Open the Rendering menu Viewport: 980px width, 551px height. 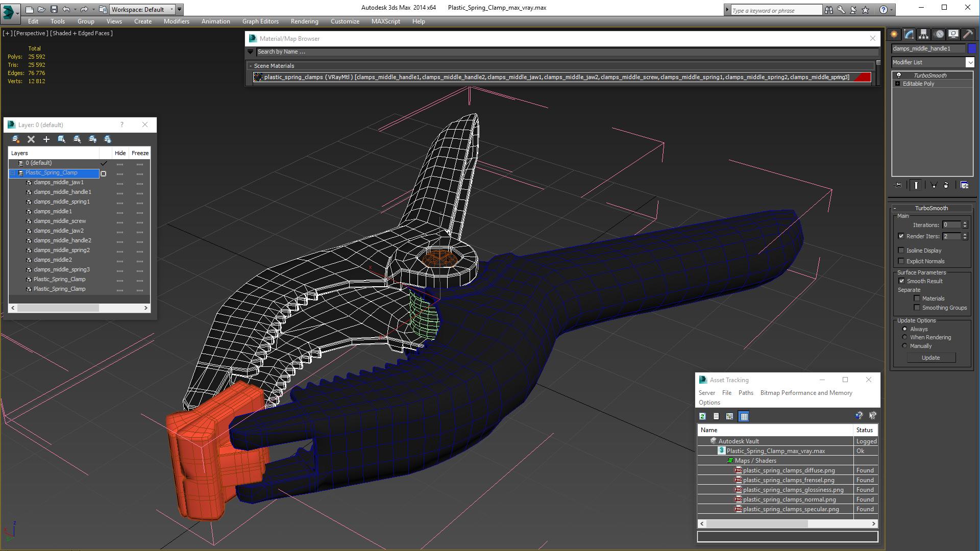tap(304, 21)
